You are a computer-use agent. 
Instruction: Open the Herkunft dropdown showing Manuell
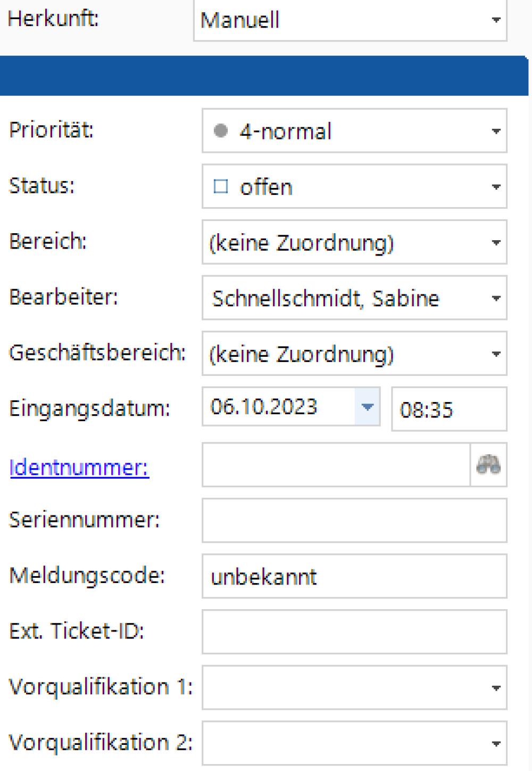[x=496, y=20]
